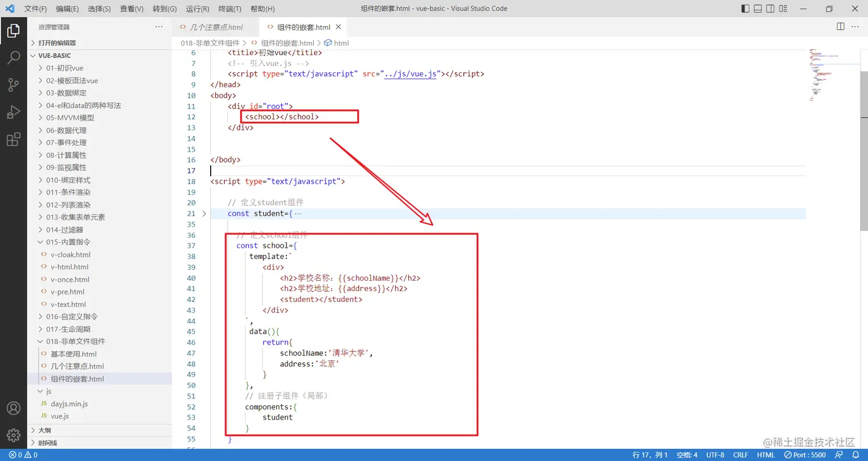The image size is (868, 461).
Task: Expand the 010-绑定样式 folder
Action: tap(99, 180)
